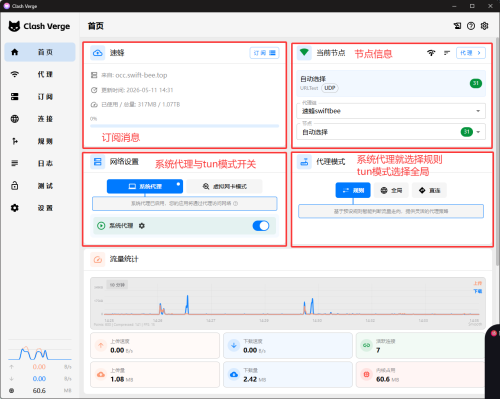Click the green play icon beside 系统代理

coord(101,226)
